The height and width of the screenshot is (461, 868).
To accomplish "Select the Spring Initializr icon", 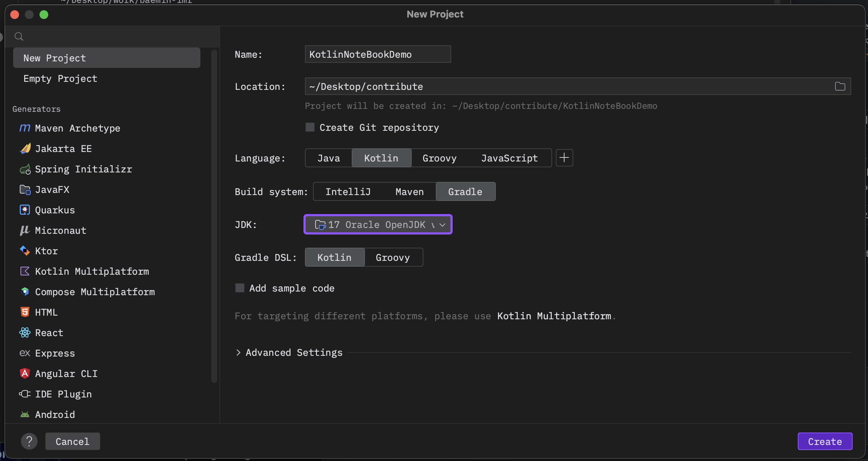I will [24, 169].
